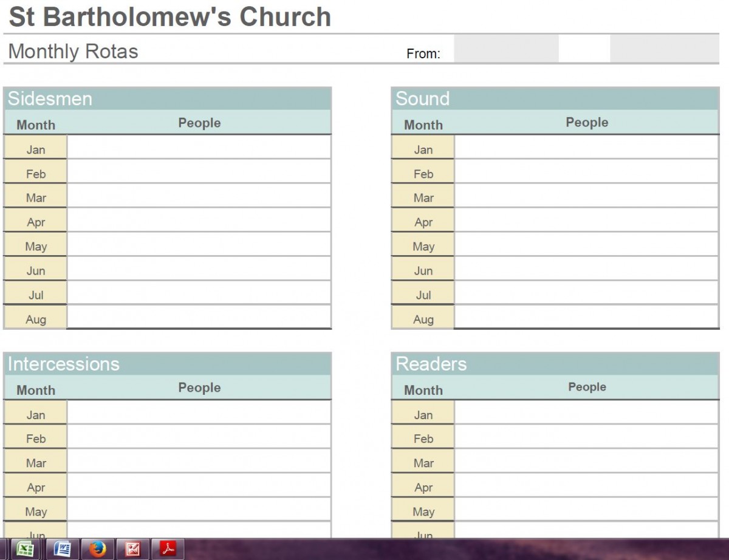Select the Monthly Rotas subtitle cell
Image resolution: width=729 pixels, height=560 pixels.
[x=74, y=52]
